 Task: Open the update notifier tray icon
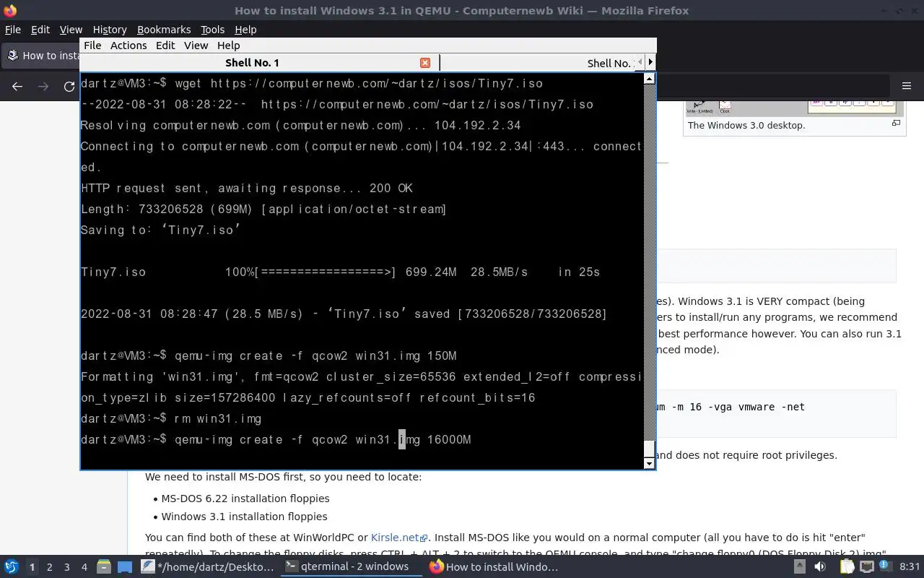(885, 566)
